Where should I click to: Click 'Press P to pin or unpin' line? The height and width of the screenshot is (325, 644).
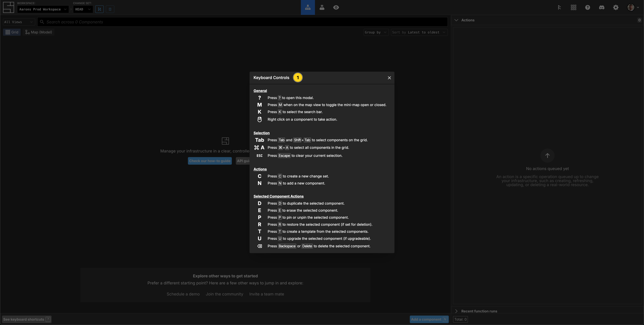[x=308, y=217]
